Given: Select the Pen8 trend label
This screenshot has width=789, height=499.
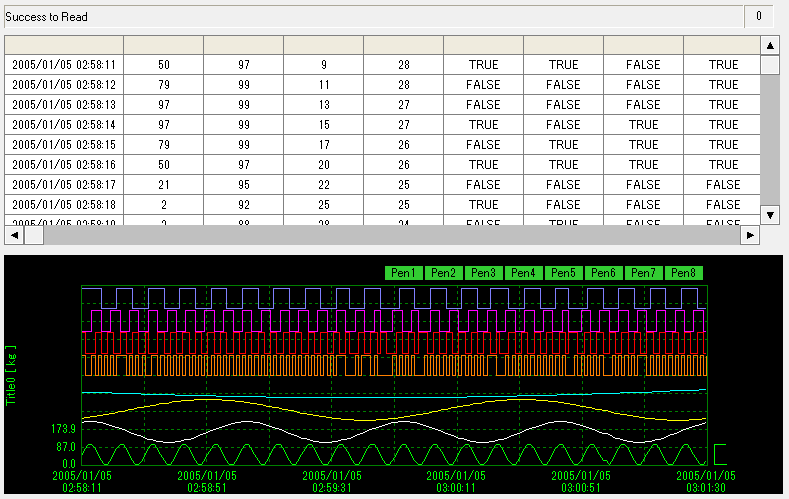Looking at the screenshot, I should pyautogui.click(x=684, y=273).
